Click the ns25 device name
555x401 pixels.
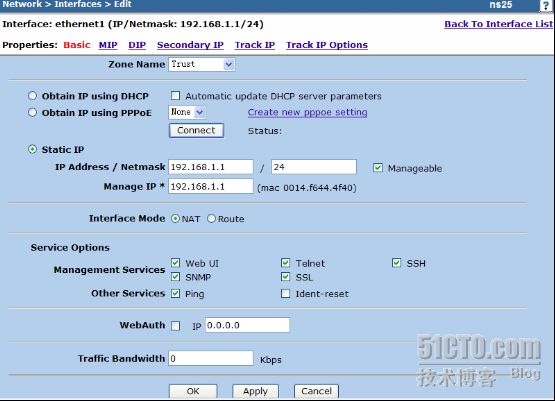[x=501, y=5]
